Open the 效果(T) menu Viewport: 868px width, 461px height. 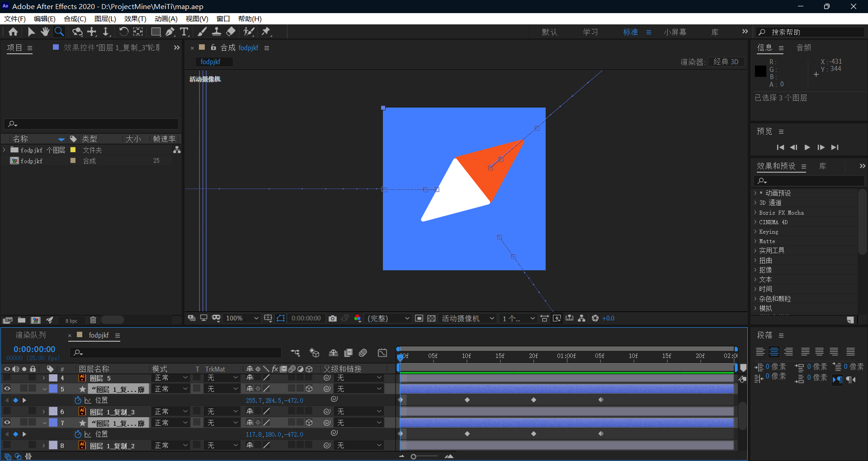(135, 19)
